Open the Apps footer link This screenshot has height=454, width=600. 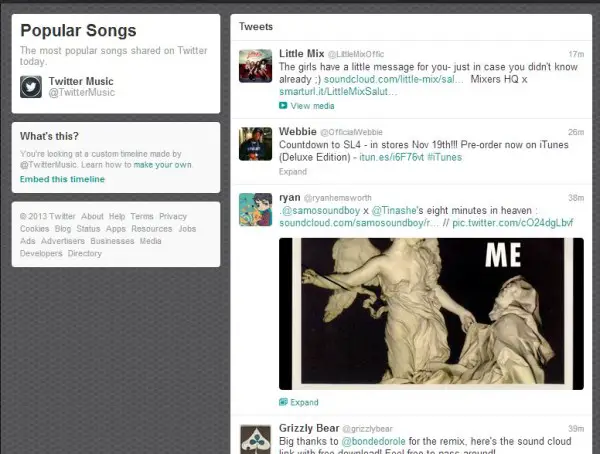pyautogui.click(x=116, y=229)
